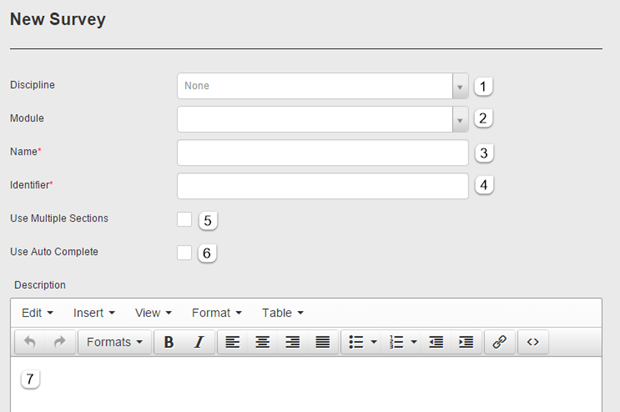
Task: Expand the Module dropdown list
Action: pyautogui.click(x=322, y=119)
